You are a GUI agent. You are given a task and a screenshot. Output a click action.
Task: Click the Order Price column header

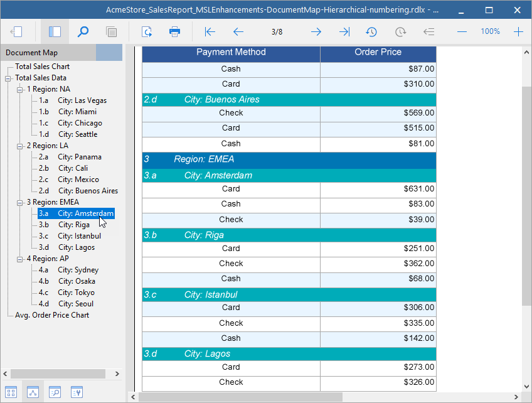pyautogui.click(x=378, y=54)
